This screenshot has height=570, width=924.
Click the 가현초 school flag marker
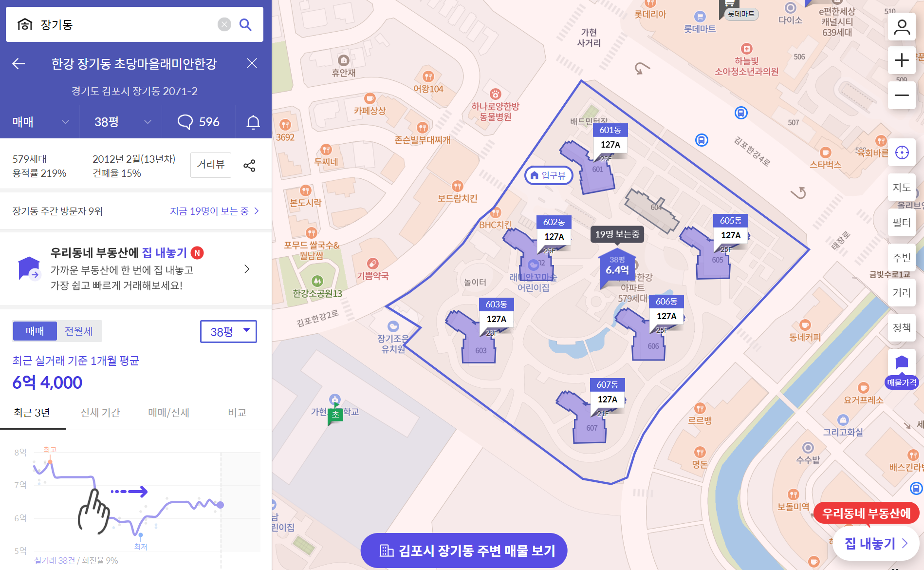coord(335,415)
